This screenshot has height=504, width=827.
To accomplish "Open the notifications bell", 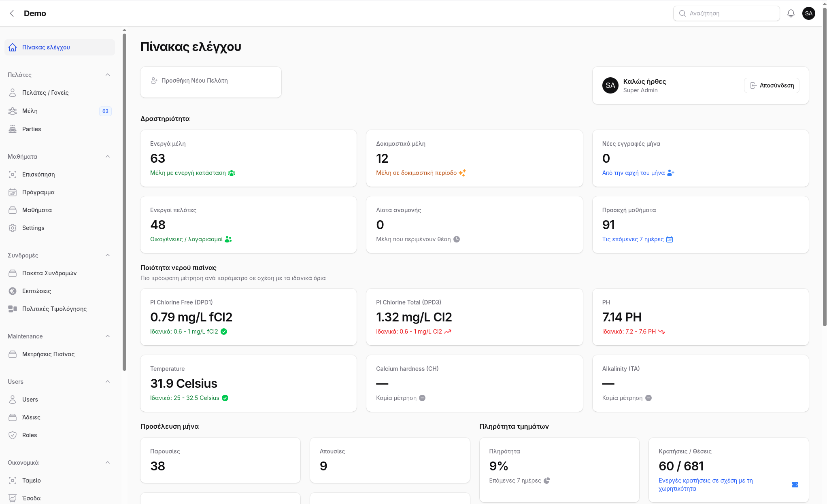I will (791, 13).
